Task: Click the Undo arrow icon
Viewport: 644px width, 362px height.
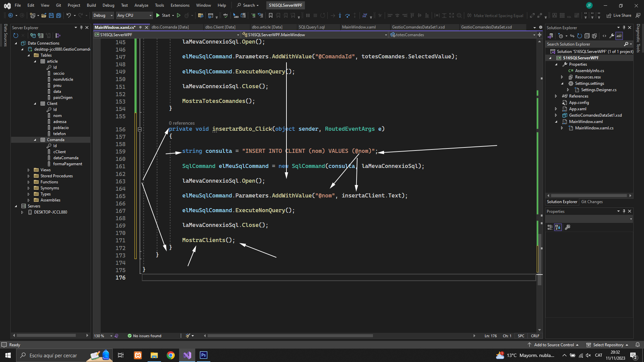Action: (x=68, y=15)
